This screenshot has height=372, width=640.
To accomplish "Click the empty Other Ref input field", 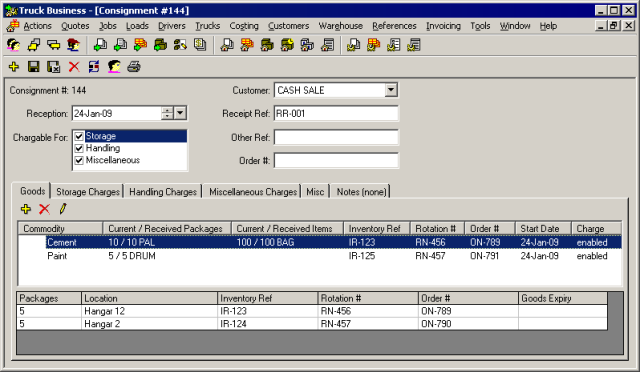I will pyautogui.click(x=336, y=137).
